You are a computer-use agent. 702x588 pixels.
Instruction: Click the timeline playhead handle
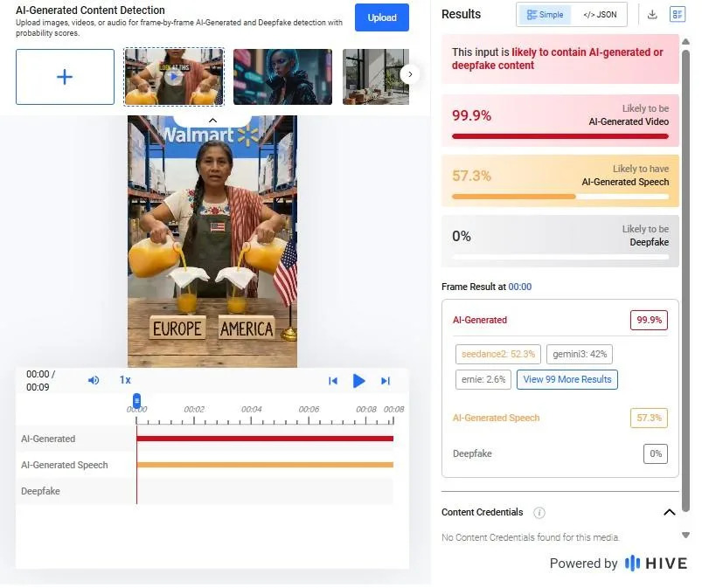click(x=136, y=400)
